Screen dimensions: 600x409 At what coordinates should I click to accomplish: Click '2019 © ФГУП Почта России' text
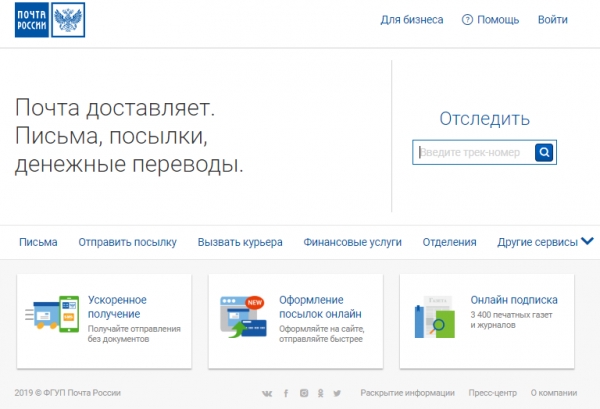click(x=68, y=393)
